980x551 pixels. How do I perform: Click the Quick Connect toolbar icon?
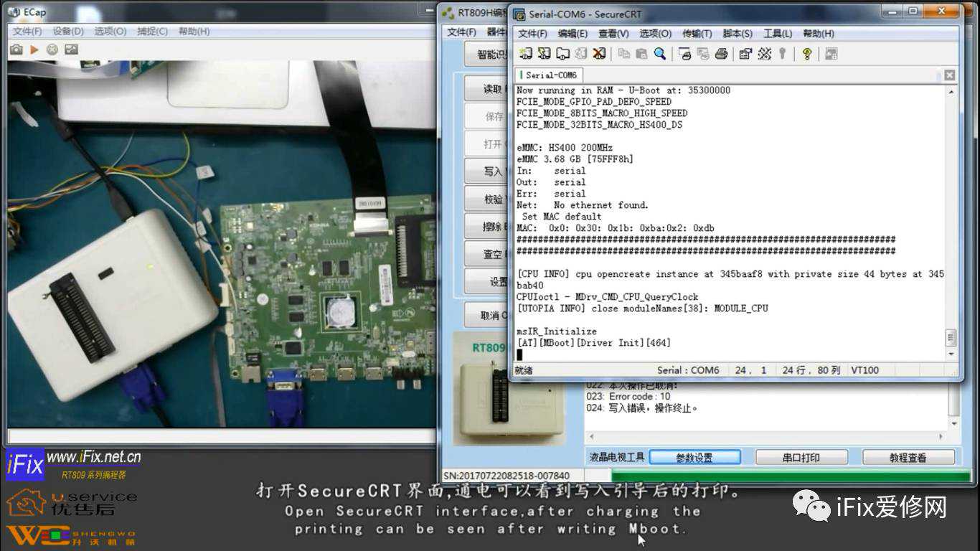(x=544, y=54)
